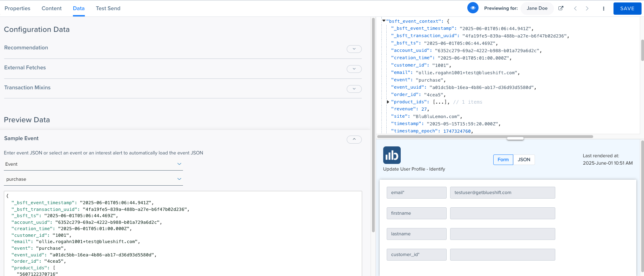Click the lastname value input field
The image size is (644, 276).
pos(502,234)
